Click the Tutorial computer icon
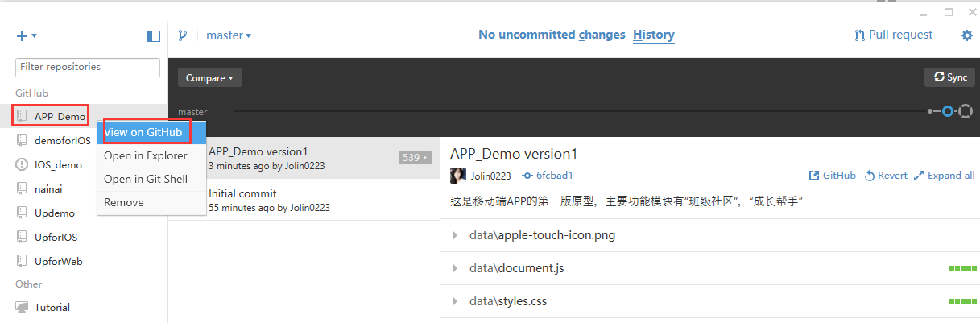This screenshot has height=323, width=980. [22, 307]
